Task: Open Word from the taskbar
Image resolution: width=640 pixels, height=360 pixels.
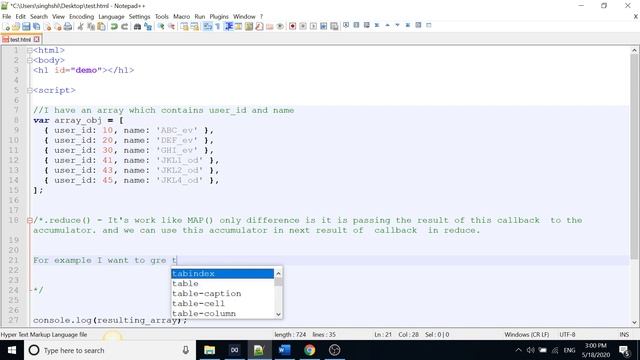Action: [x=284, y=350]
